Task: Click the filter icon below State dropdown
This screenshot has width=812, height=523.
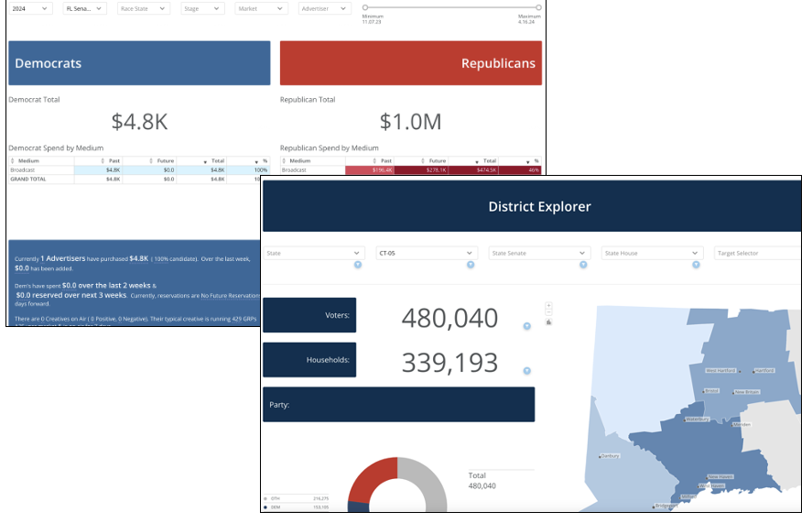Action: (358, 265)
